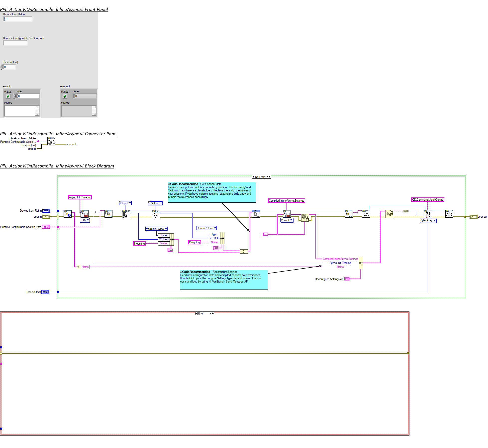The image size is (488, 448).
Task: Expand the Byte Array polymorphic selector
Action: click(434, 220)
